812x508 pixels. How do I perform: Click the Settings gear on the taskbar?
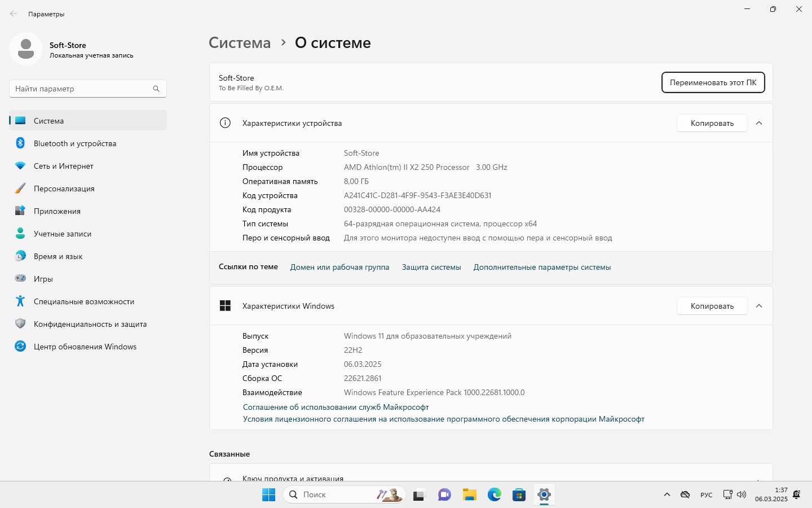tap(544, 495)
